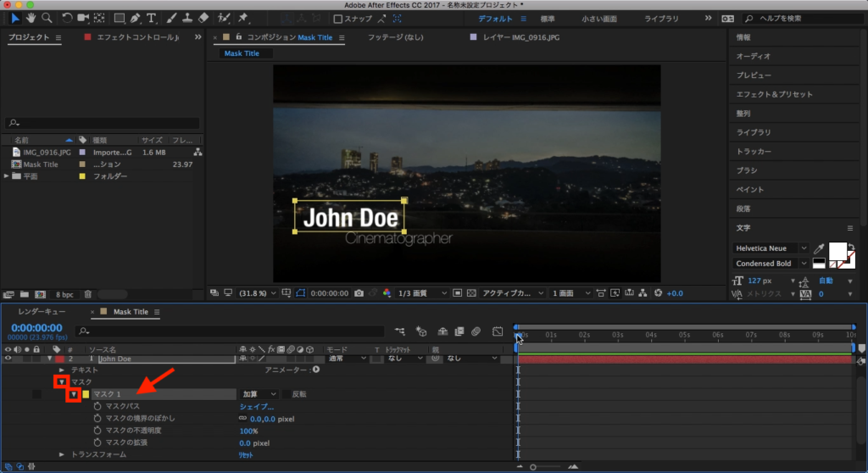Image resolution: width=868 pixels, height=473 pixels.
Task: Select the Eraser tool
Action: point(203,17)
